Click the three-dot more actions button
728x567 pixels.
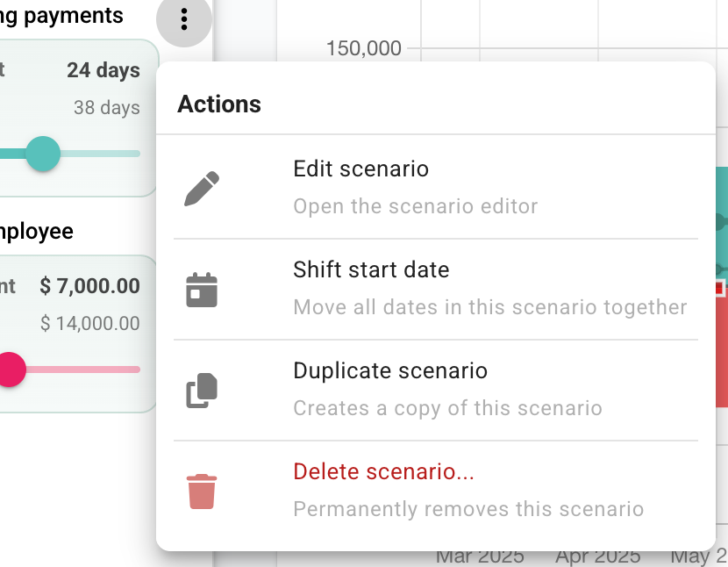184,18
